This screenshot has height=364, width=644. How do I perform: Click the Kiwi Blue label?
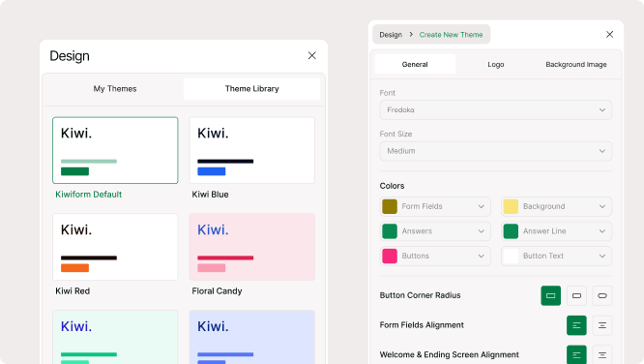210,195
